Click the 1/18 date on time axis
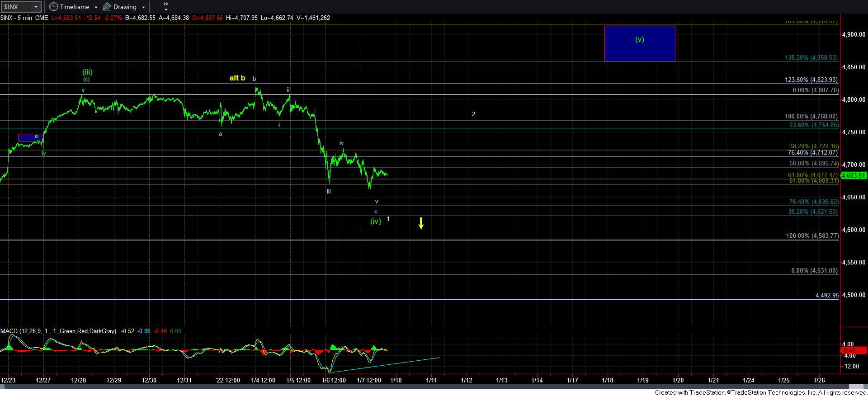 tap(607, 380)
